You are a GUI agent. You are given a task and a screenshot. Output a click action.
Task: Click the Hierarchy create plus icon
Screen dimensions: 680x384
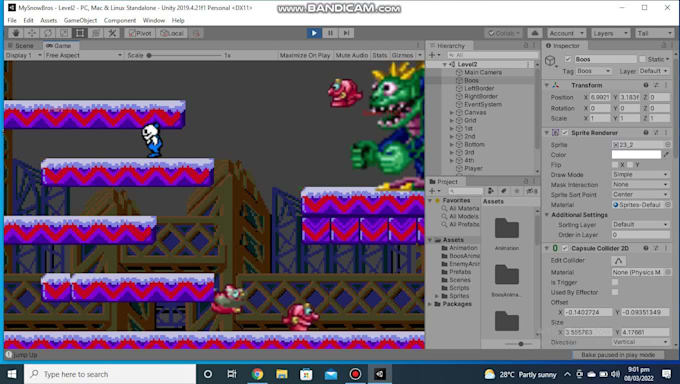coord(433,55)
